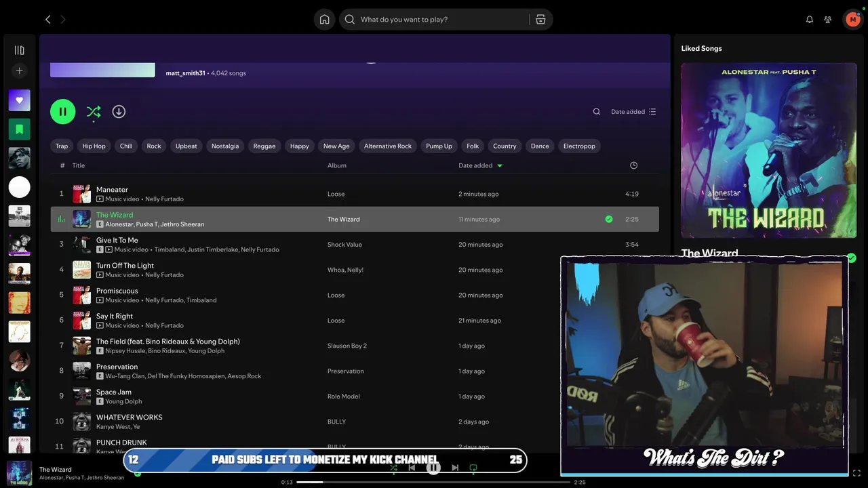Select Promiscuous track row

pyautogui.click(x=355, y=296)
